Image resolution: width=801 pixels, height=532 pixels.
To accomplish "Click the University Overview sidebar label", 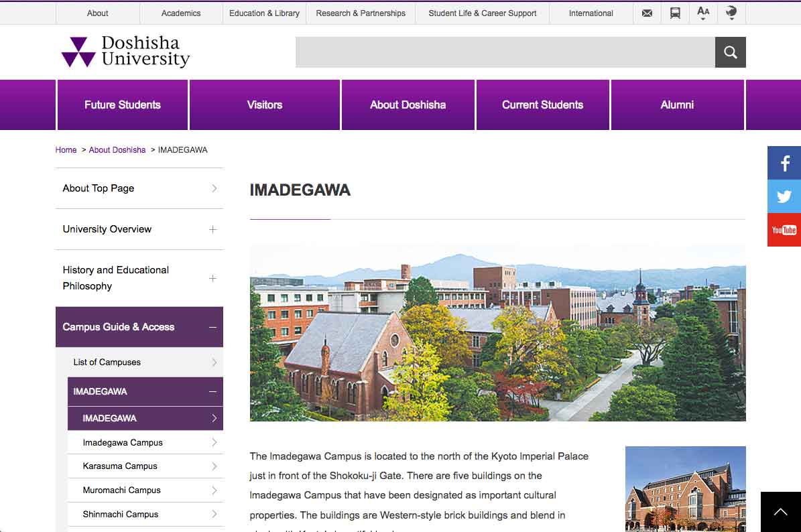I will pos(107,229).
